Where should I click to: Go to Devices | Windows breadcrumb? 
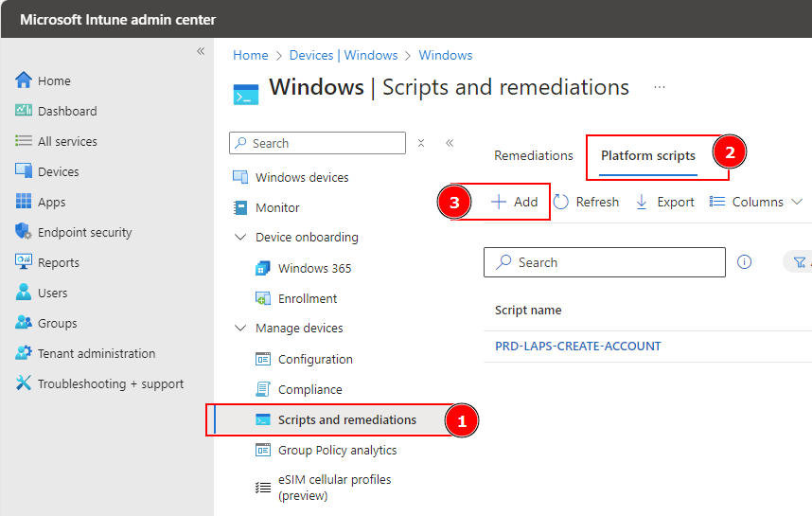pos(344,55)
